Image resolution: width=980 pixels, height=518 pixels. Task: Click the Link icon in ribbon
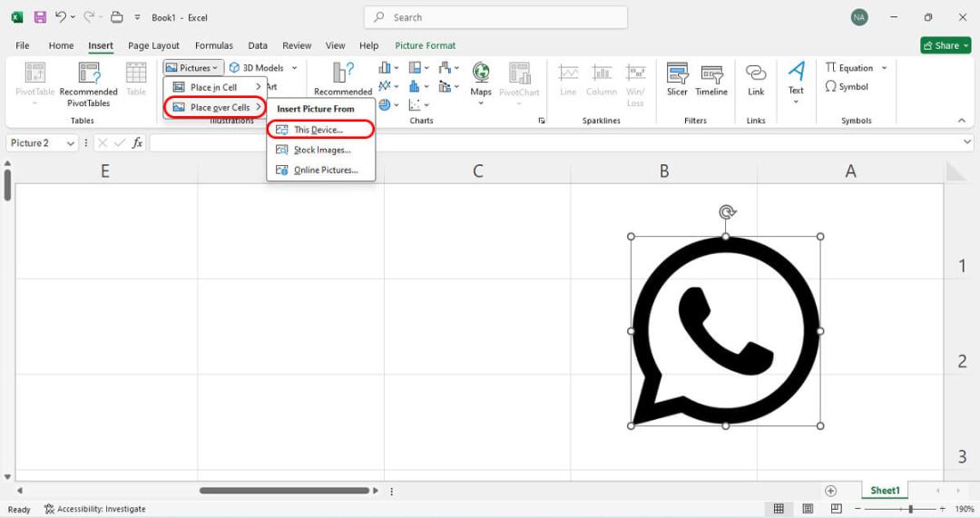[756, 80]
